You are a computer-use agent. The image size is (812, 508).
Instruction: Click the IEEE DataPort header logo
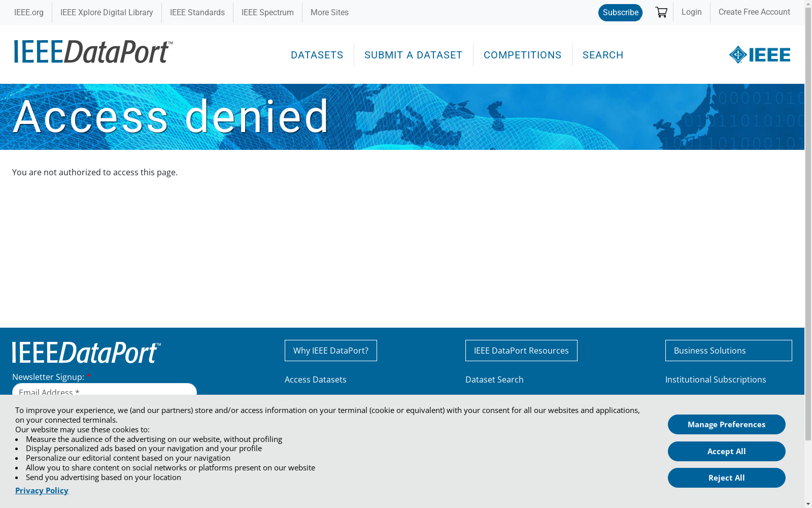click(93, 52)
